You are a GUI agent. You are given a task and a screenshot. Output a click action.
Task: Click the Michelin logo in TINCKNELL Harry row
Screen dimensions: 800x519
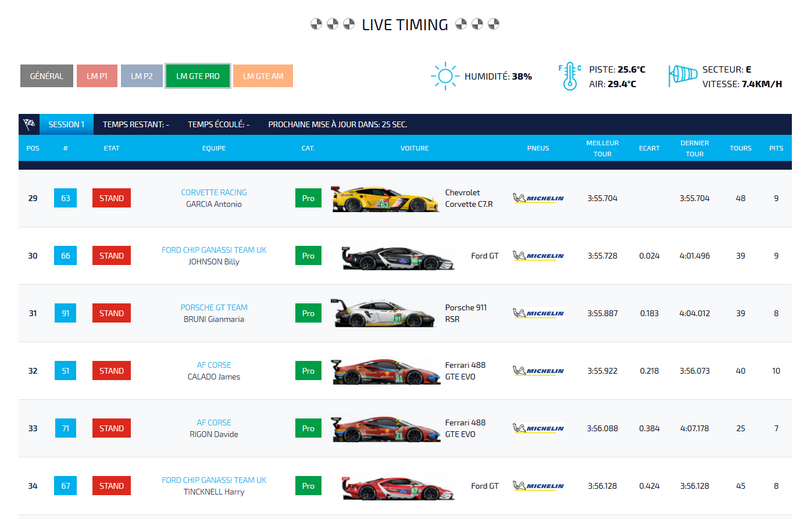click(538, 486)
